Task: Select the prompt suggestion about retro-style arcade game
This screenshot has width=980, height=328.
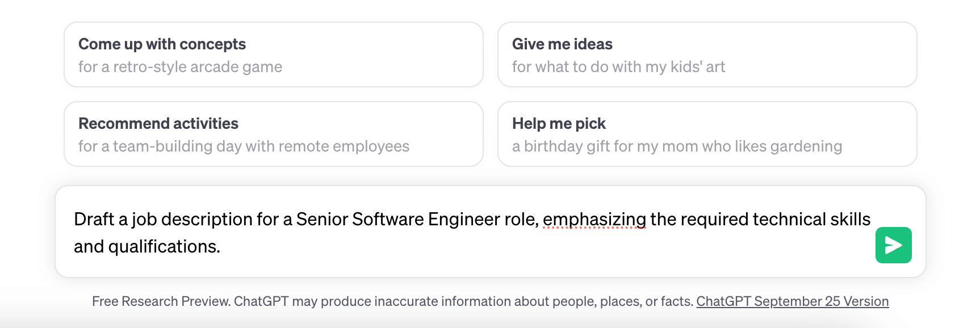Action: 274,54
